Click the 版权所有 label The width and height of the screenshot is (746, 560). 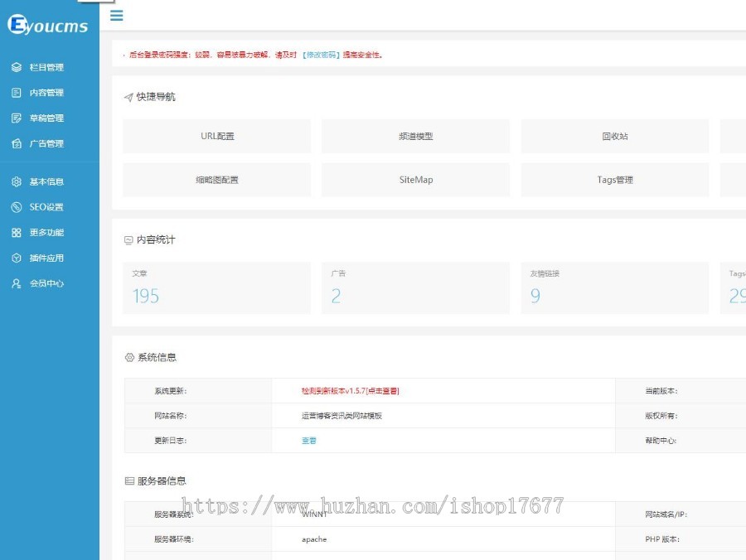(x=661, y=416)
